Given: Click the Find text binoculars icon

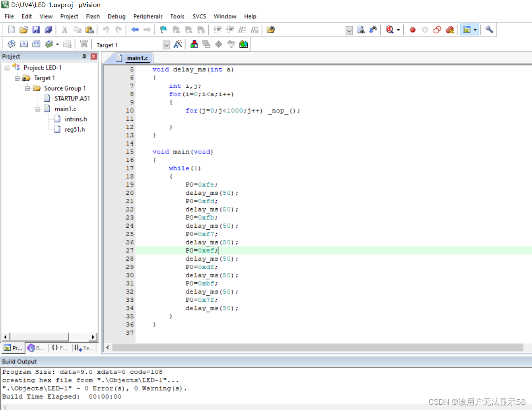Looking at the screenshot, I should coord(361,30).
